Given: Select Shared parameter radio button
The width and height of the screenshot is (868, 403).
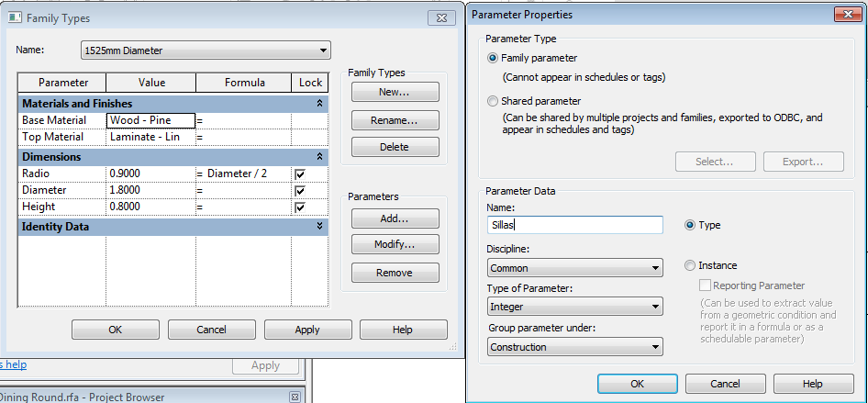Looking at the screenshot, I should coord(494,101).
